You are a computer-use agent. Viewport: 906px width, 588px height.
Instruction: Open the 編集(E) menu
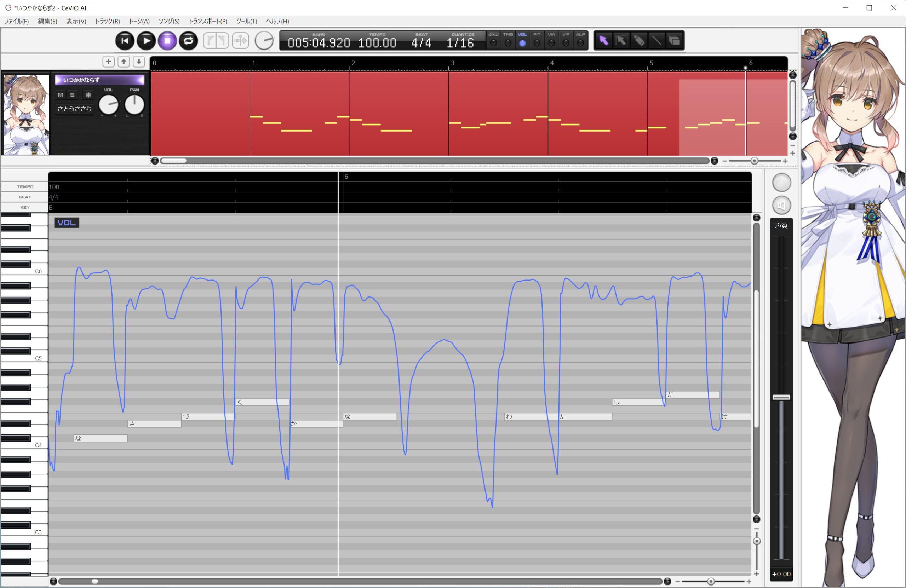[x=47, y=21]
